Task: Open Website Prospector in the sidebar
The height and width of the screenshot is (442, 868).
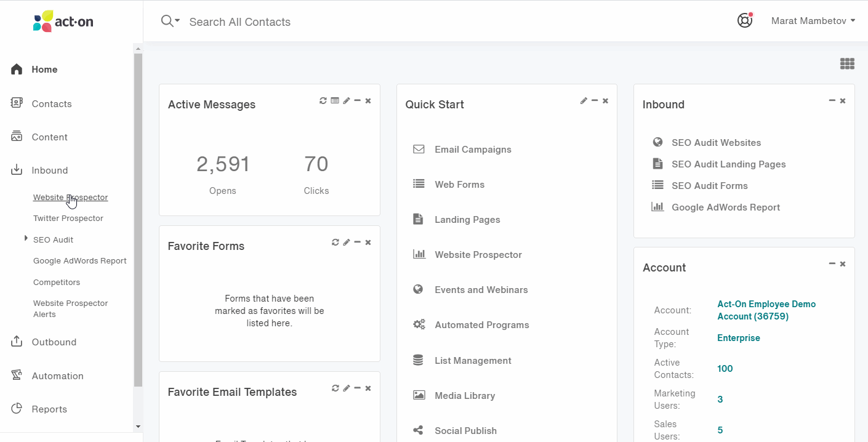Action: (x=71, y=198)
